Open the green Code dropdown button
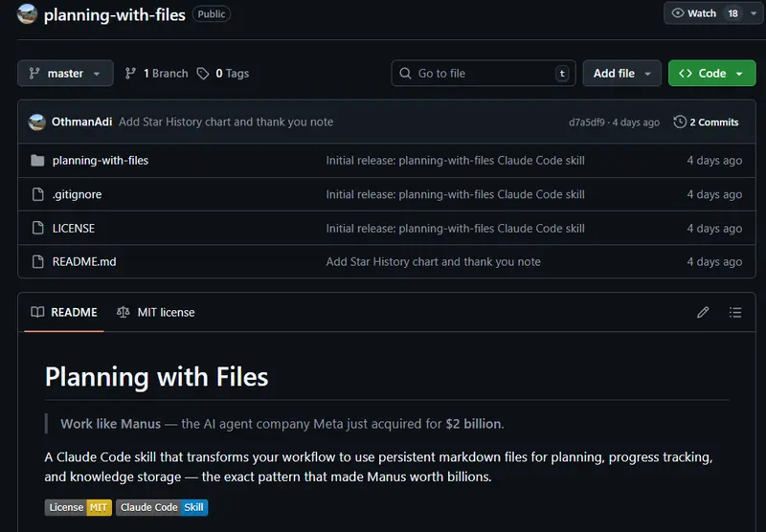The image size is (766, 532). pos(711,74)
